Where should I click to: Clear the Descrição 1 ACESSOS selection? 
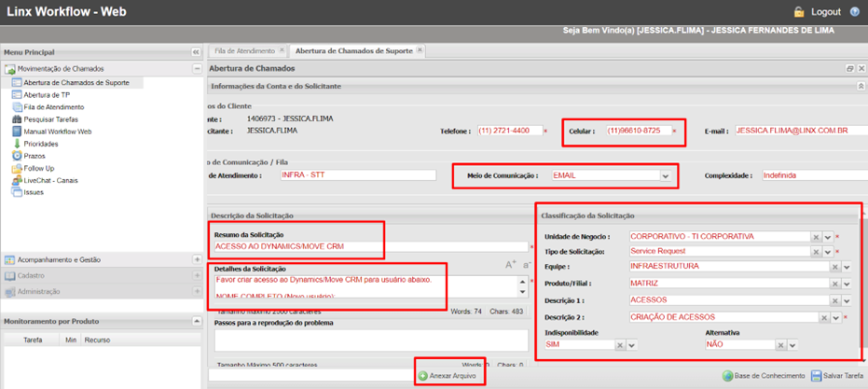pyautogui.click(x=836, y=301)
